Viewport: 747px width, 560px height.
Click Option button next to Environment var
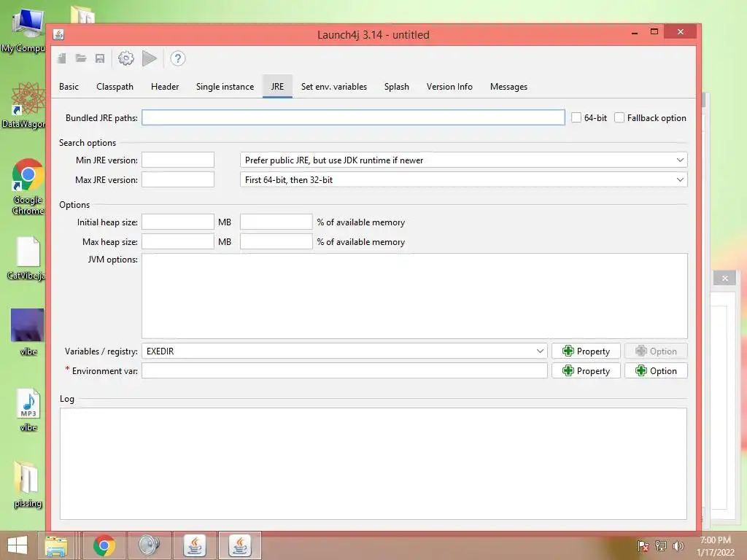tap(656, 370)
